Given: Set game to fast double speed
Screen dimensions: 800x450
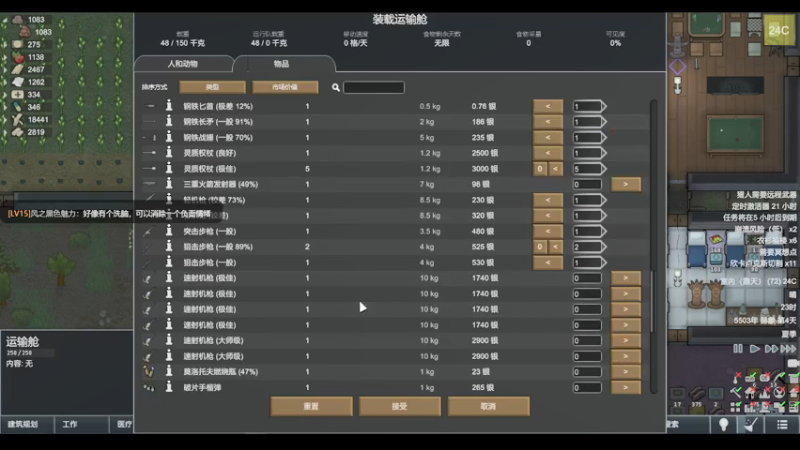Looking at the screenshot, I should point(771,349).
